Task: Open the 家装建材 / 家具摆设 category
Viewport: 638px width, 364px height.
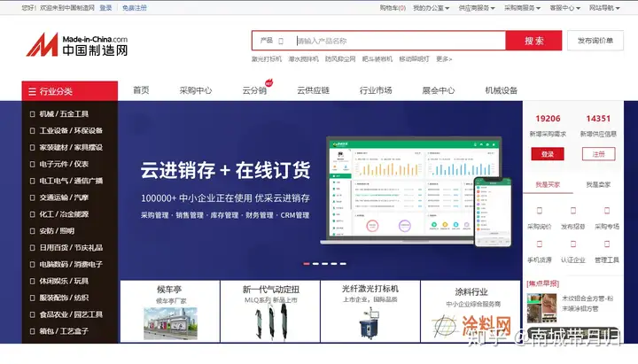Action: coord(71,148)
